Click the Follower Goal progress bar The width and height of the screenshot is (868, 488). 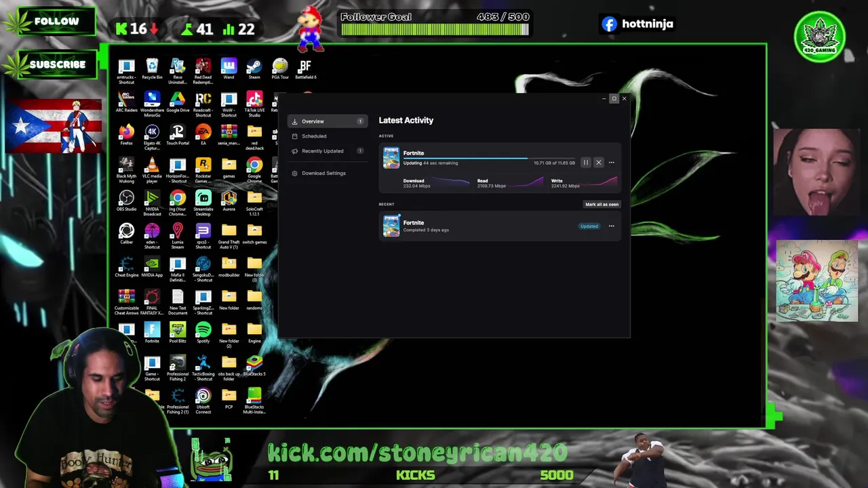[x=435, y=30]
